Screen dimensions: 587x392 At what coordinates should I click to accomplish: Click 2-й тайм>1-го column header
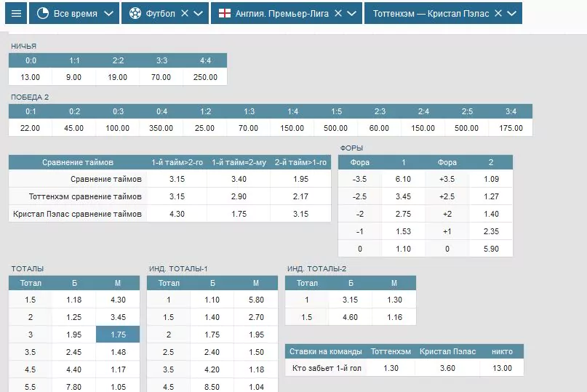click(x=300, y=162)
